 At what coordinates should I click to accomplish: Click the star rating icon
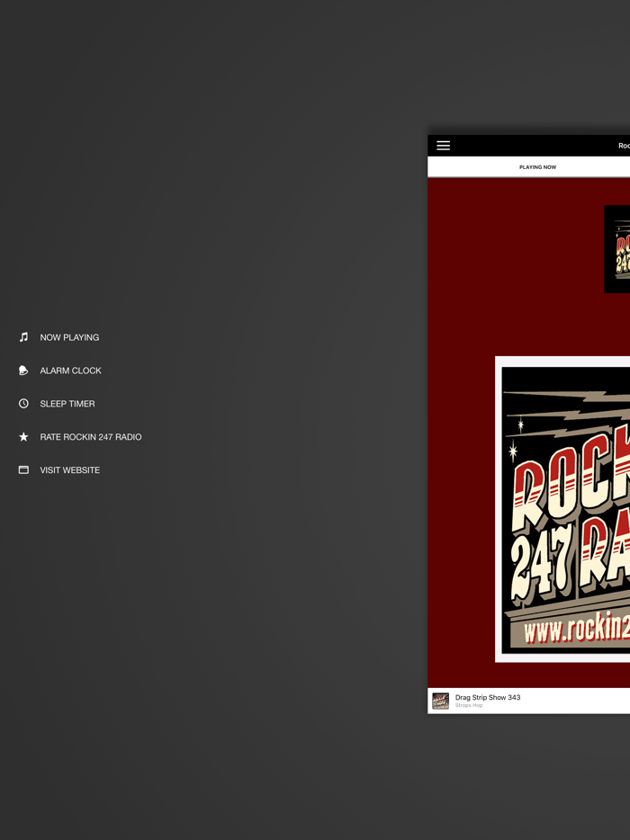coord(23,436)
